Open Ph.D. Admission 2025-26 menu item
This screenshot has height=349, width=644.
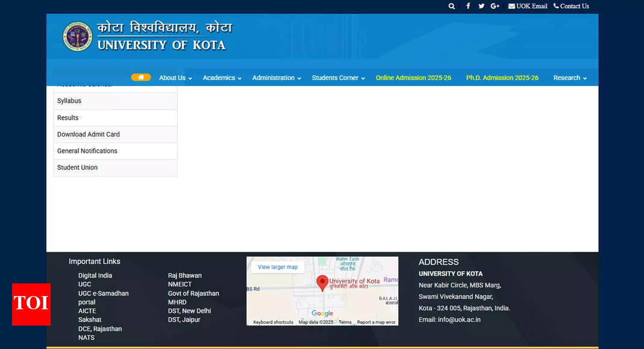(x=502, y=78)
